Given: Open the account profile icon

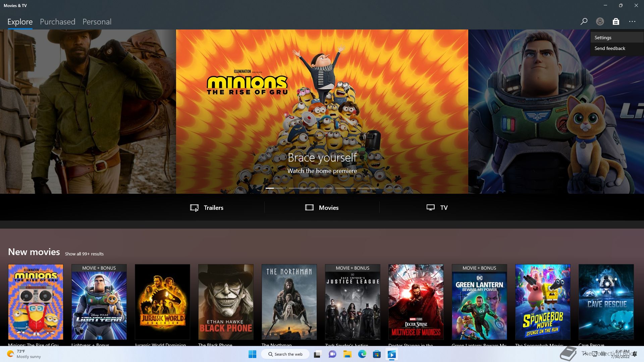Looking at the screenshot, I should [x=600, y=21].
